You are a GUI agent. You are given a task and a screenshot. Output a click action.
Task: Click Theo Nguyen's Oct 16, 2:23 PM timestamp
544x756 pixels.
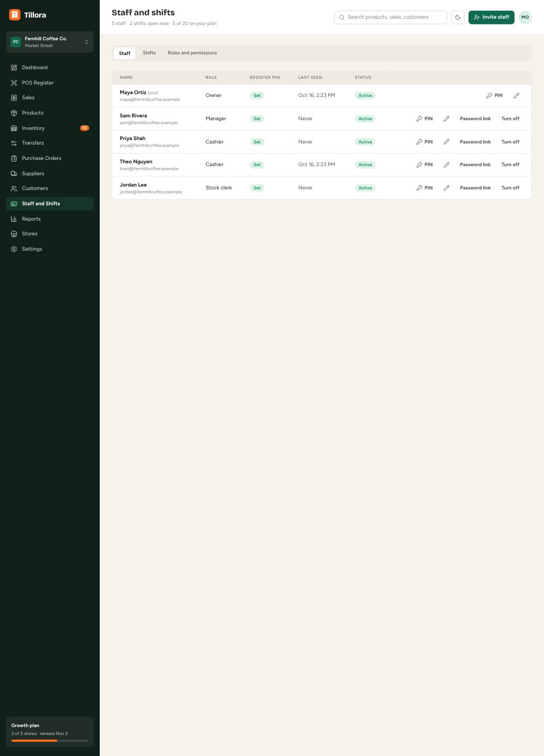point(317,164)
